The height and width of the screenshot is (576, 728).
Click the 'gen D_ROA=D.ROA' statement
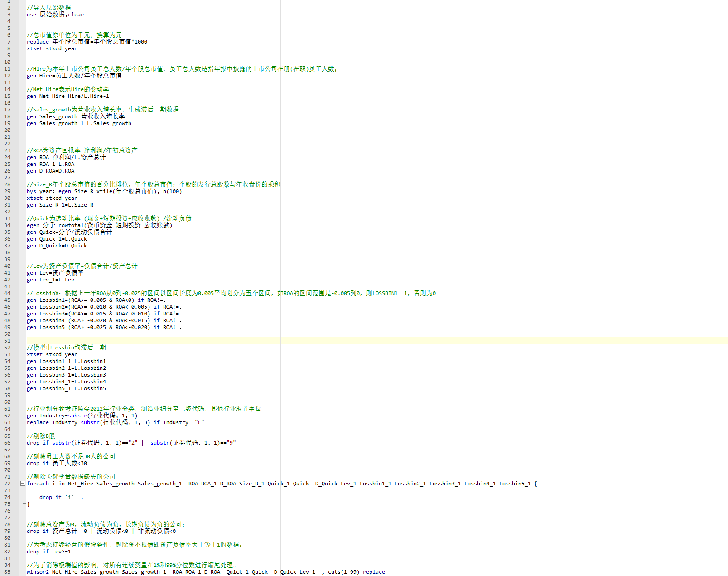(50, 171)
